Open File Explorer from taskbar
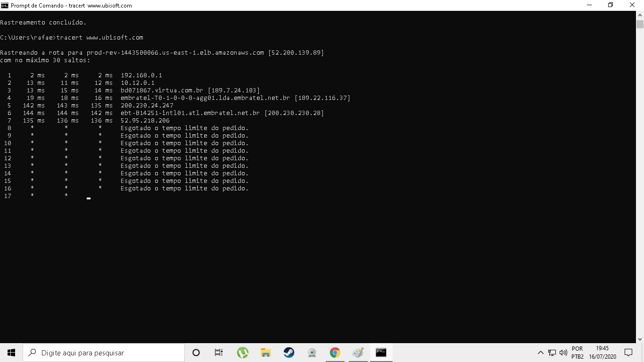The width and height of the screenshot is (644, 362). tap(265, 353)
